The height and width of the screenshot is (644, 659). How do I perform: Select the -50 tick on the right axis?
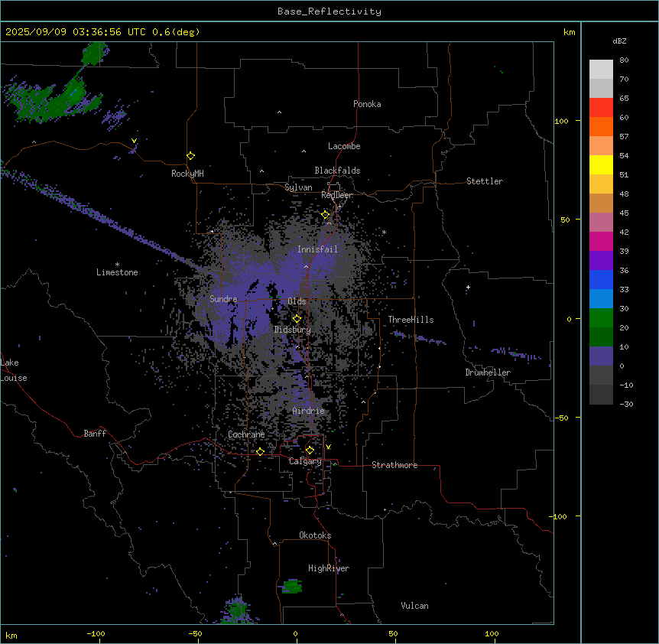[561, 418]
